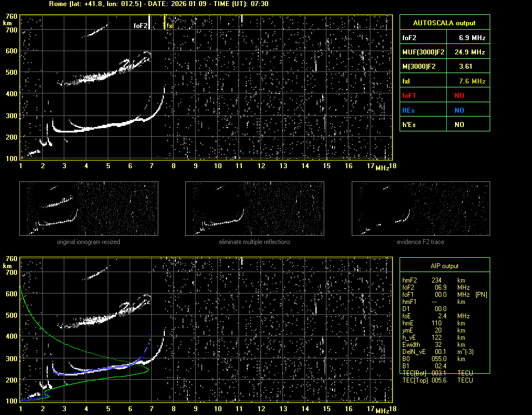Click the AIP output panel header
532x415 pixels.
pos(444,266)
